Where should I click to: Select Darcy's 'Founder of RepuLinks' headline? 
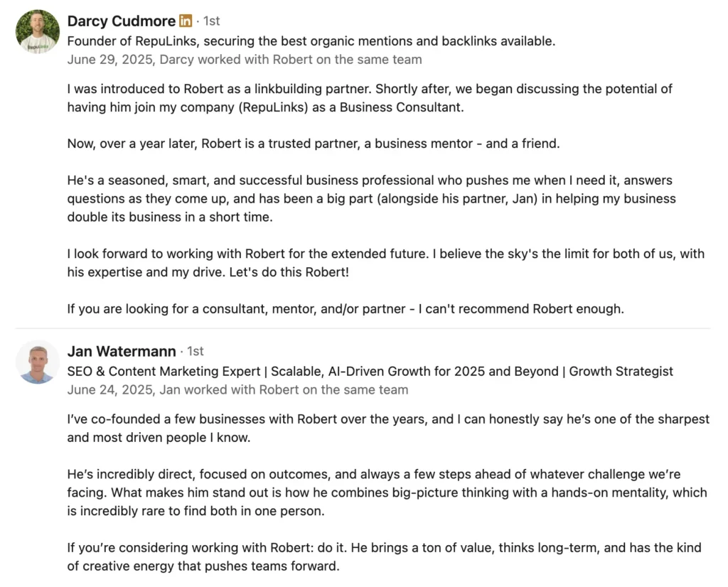(311, 41)
